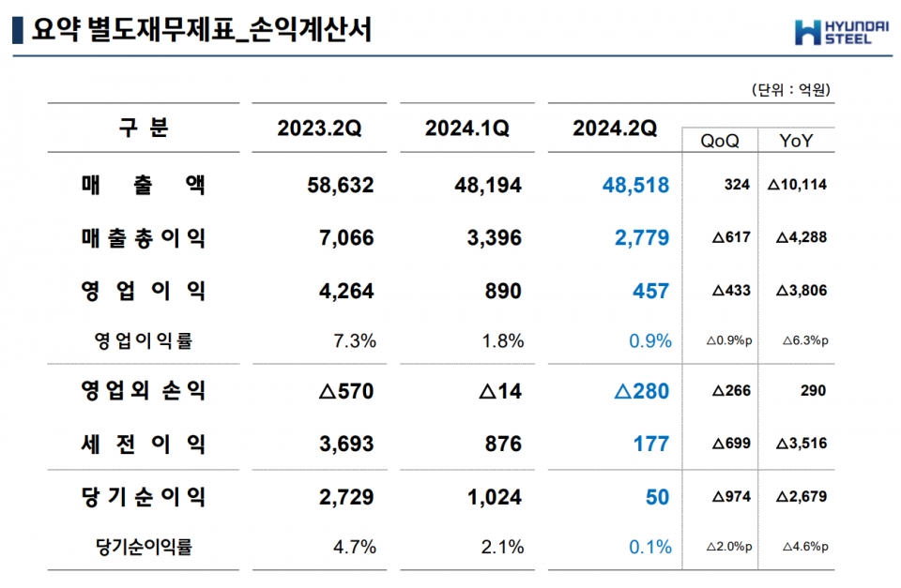This screenshot has width=901, height=588.
Task: Select the △10,114 YoY revenue change
Action: click(796, 186)
